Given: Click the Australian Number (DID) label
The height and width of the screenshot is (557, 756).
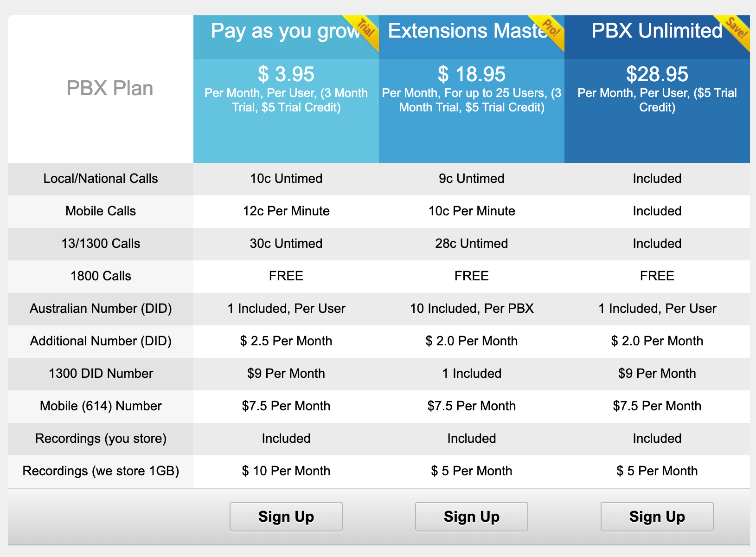Looking at the screenshot, I should [101, 309].
